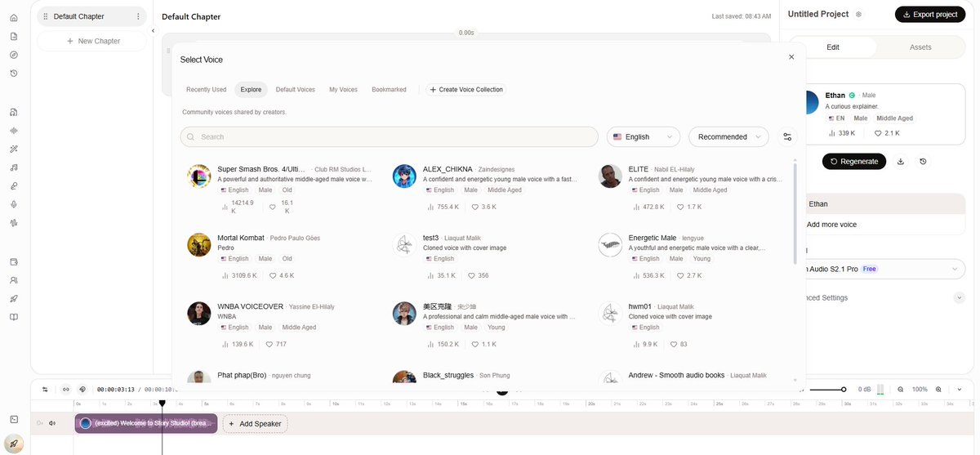The width and height of the screenshot is (980, 455).
Task: Switch to the Assets tab
Action: 920,47
